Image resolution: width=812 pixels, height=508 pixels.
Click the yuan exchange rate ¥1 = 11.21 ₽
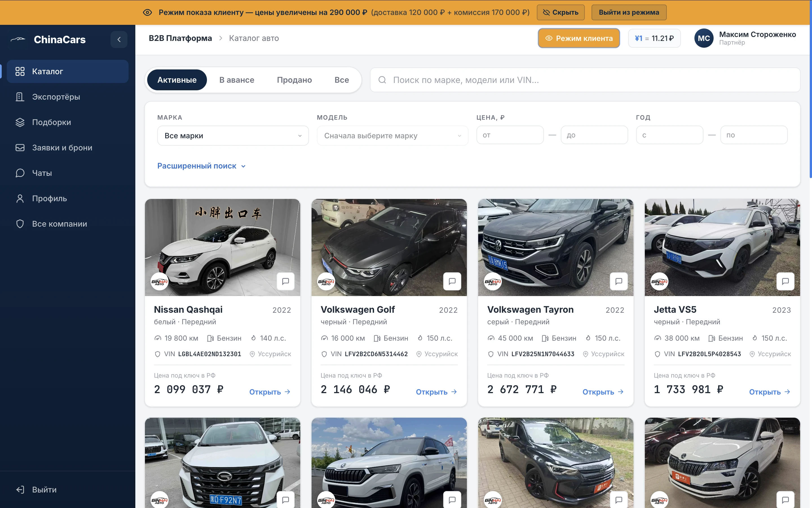[654, 38]
